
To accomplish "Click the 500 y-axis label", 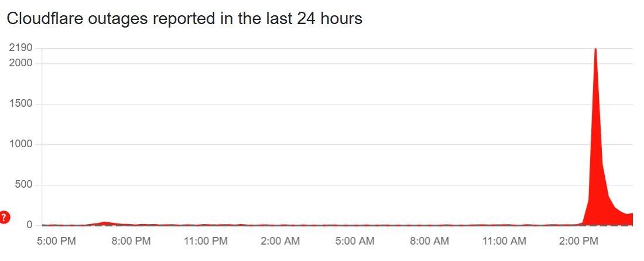I will pos(23,185).
